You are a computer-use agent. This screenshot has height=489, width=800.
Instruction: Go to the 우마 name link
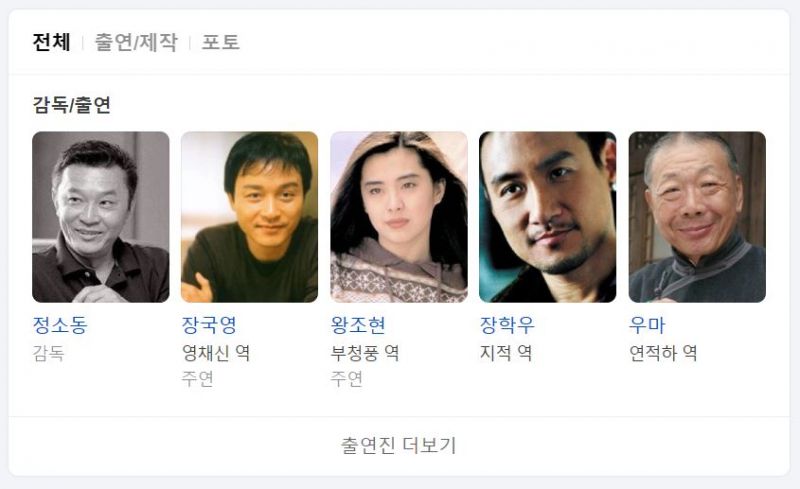coord(647,325)
